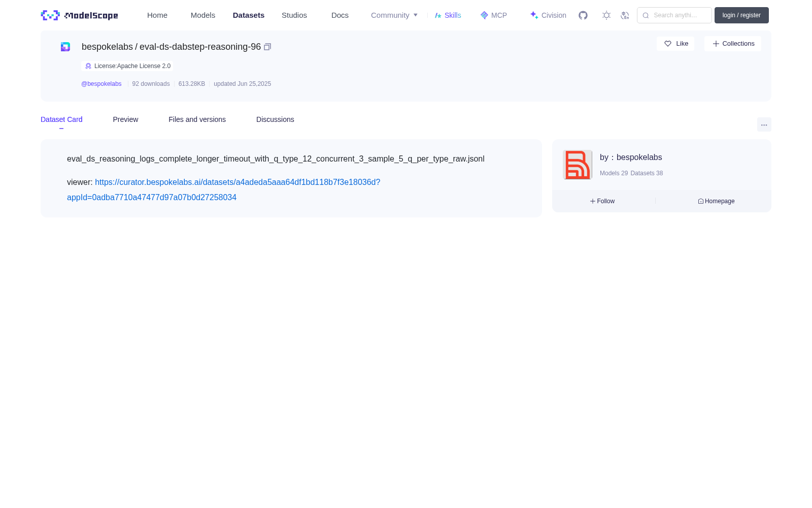
Task: Open the Studios nav item
Action: point(294,15)
